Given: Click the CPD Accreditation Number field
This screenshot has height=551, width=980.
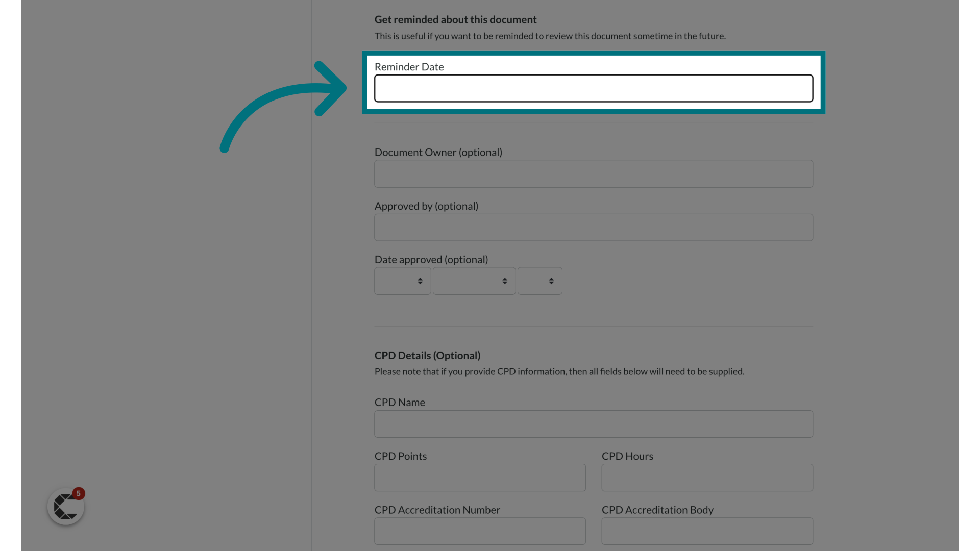Looking at the screenshot, I should (x=480, y=531).
